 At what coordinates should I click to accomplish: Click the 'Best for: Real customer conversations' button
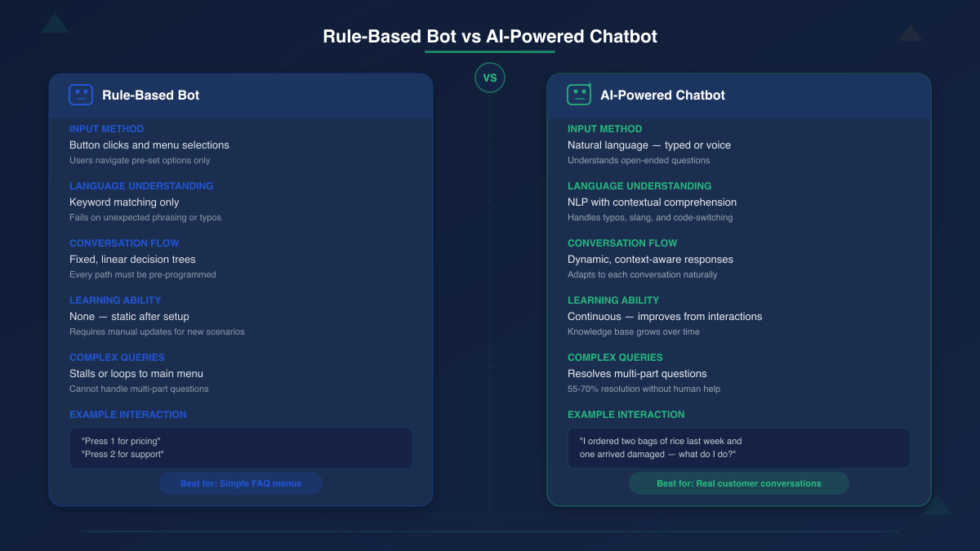pos(738,482)
